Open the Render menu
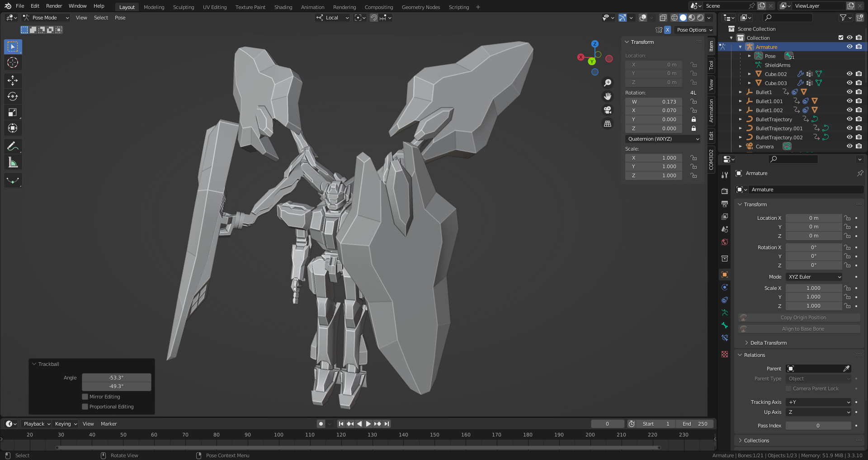868x460 pixels. pos(54,6)
